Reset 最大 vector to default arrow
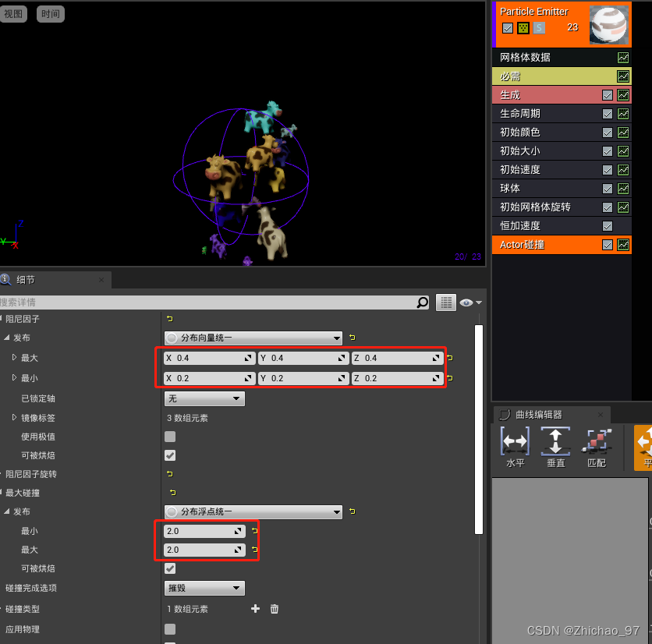Viewport: 652px width, 644px height. point(449,358)
